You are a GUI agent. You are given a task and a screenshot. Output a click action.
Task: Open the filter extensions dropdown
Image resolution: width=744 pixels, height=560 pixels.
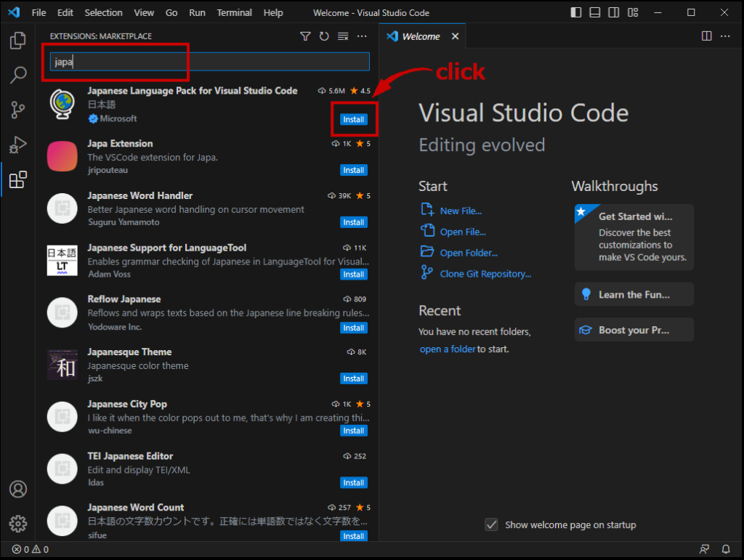point(305,36)
